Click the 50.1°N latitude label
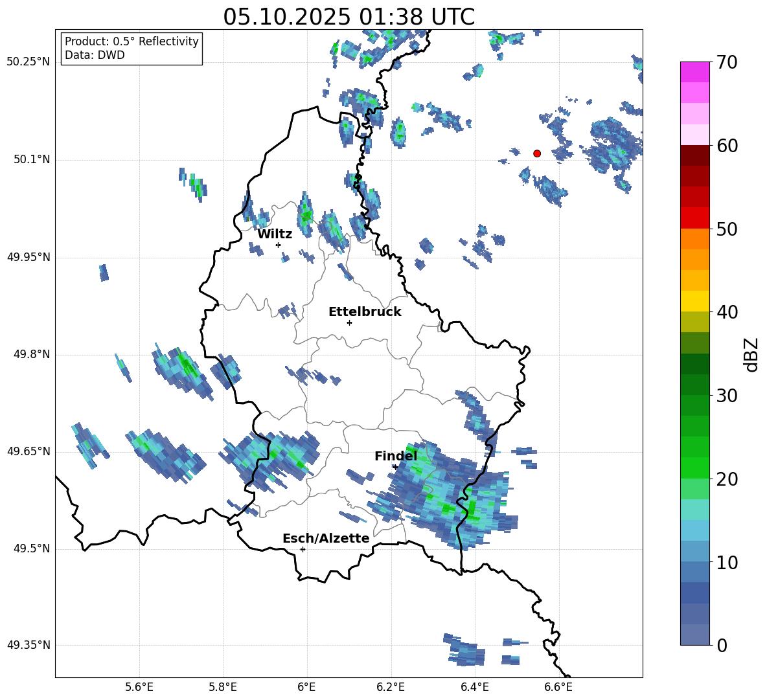The width and height of the screenshot is (767, 700). point(31,159)
